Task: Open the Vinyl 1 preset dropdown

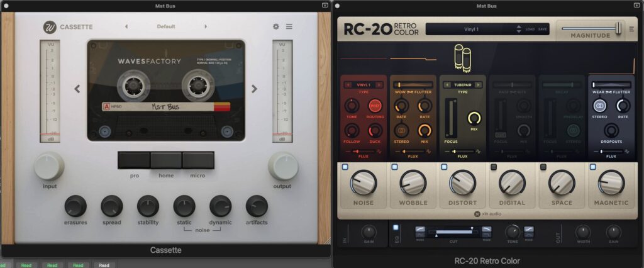Action: pyautogui.click(x=471, y=29)
